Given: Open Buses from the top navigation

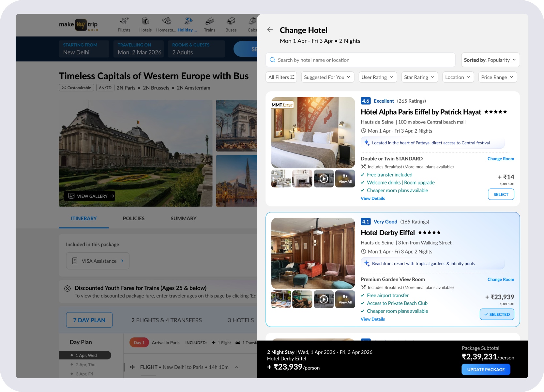Looking at the screenshot, I should click(x=231, y=25).
